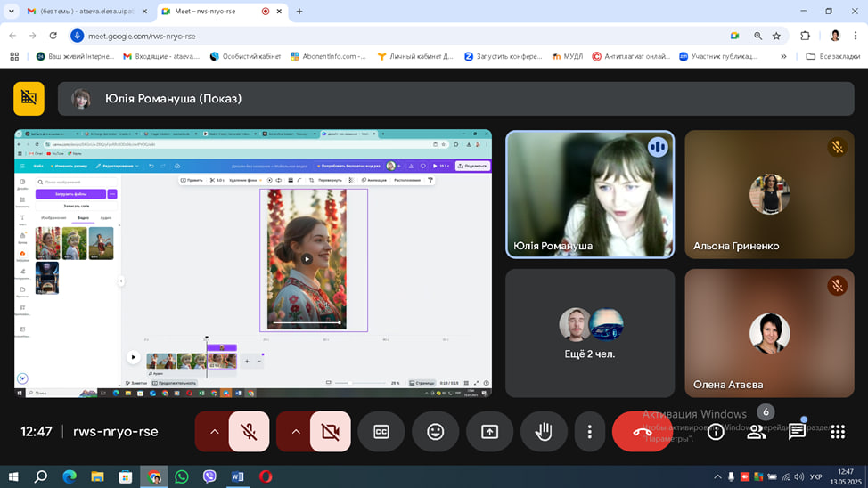Open the emoji reactions panel
868x488 pixels.
coord(435,432)
